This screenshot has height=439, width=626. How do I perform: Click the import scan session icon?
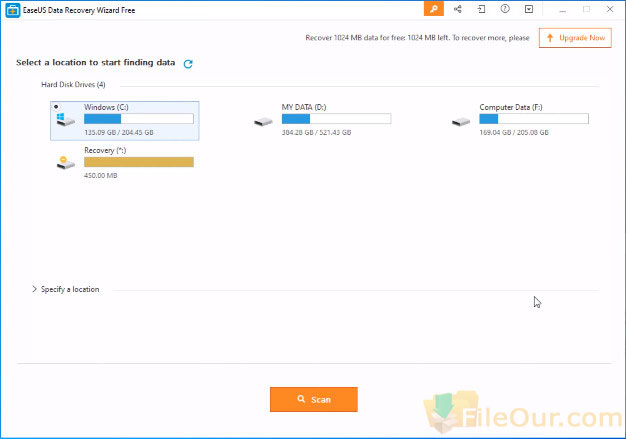(481, 9)
